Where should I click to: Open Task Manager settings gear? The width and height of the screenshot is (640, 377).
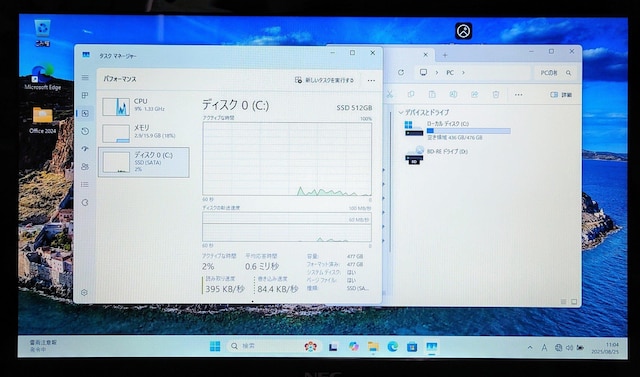click(x=84, y=293)
